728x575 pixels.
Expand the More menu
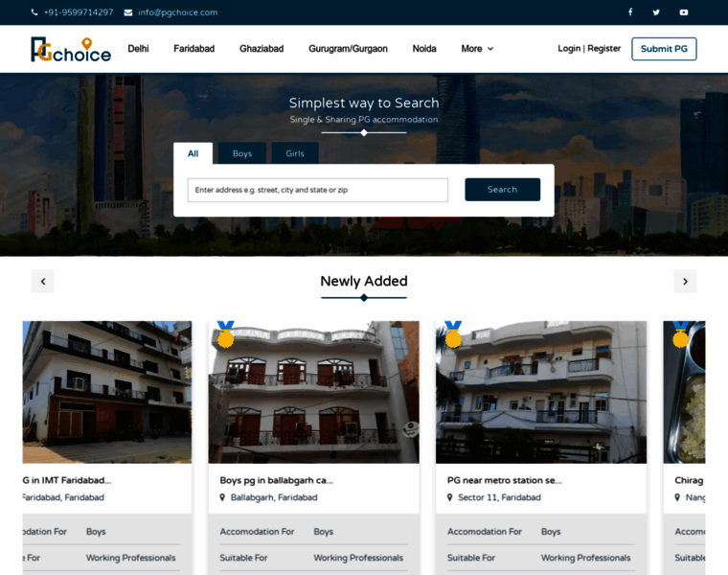(x=477, y=49)
